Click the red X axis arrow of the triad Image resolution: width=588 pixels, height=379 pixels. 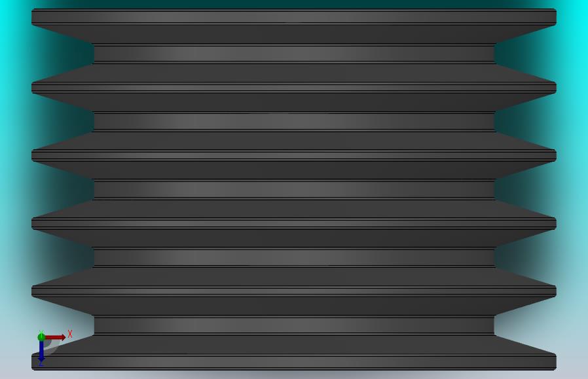click(56, 337)
